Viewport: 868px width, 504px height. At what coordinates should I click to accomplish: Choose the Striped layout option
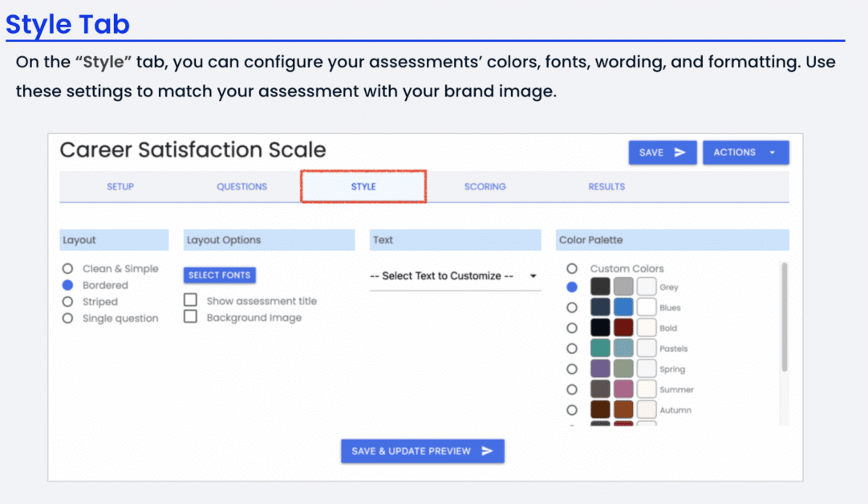[68, 302]
